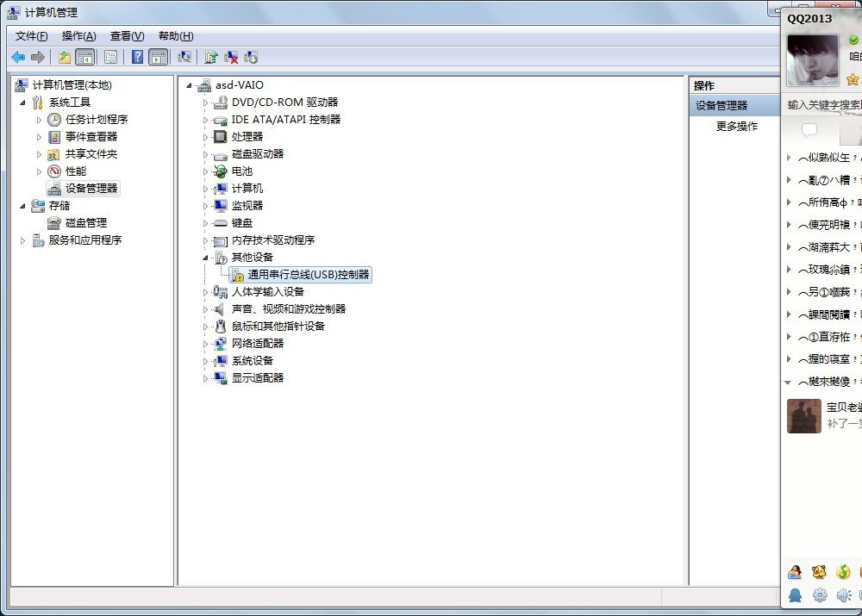This screenshot has height=616, width=862.
Task: Click QQ keyword search input field
Action: coord(823,105)
